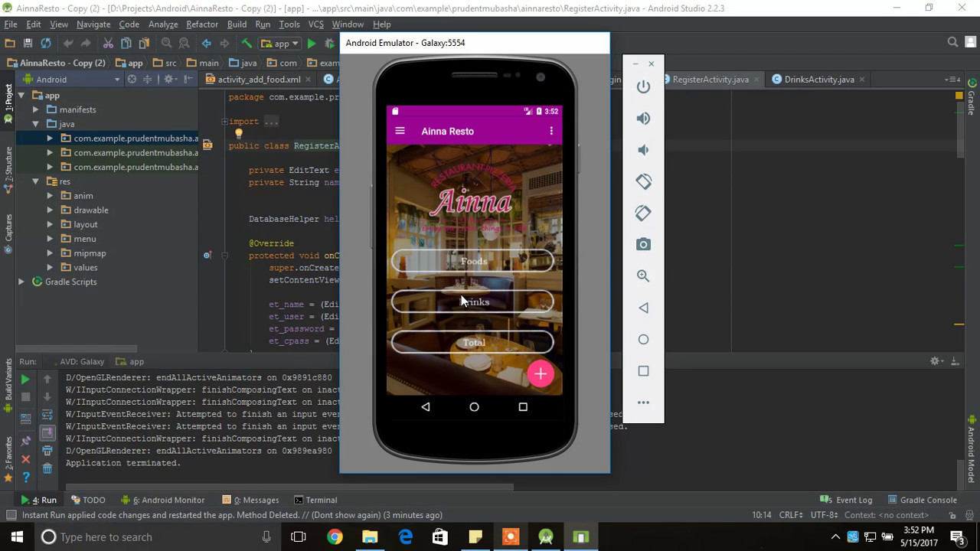Open Chrome from the Windows taskbar
The width and height of the screenshot is (980, 551).
(335, 536)
